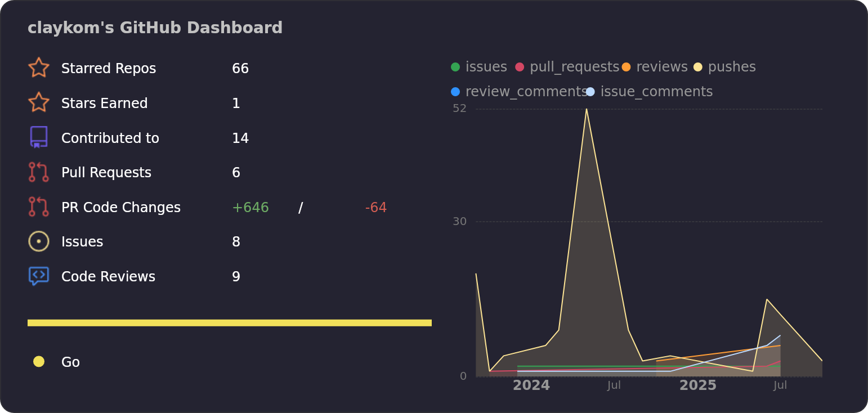
Task: Click the Starred Repos star icon
Action: [x=39, y=68]
